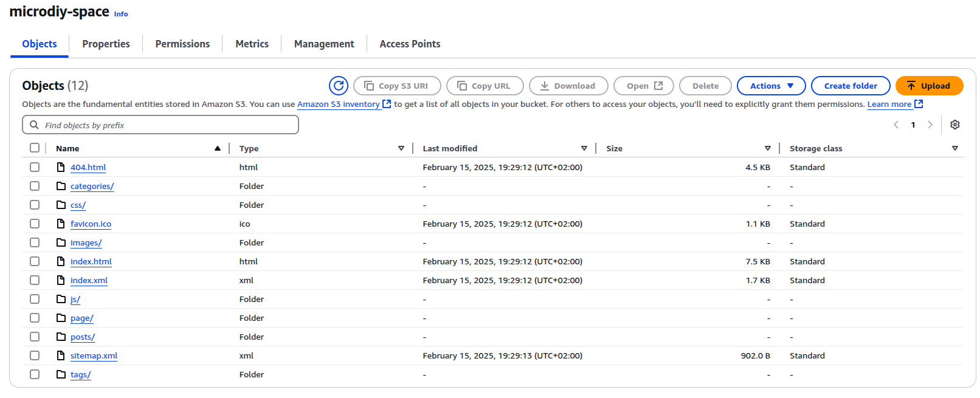Check the box beside sitemap.xml
This screenshot has height=398, width=980.
pos(35,355)
